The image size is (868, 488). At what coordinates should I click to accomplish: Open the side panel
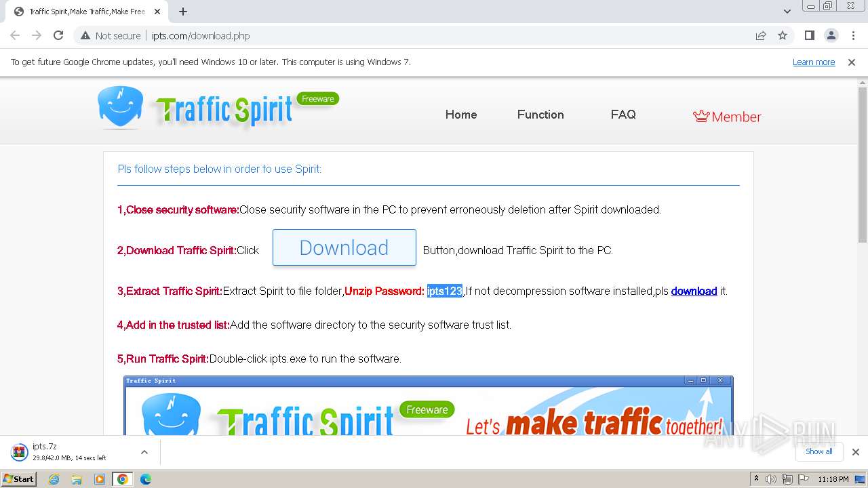[x=810, y=36]
